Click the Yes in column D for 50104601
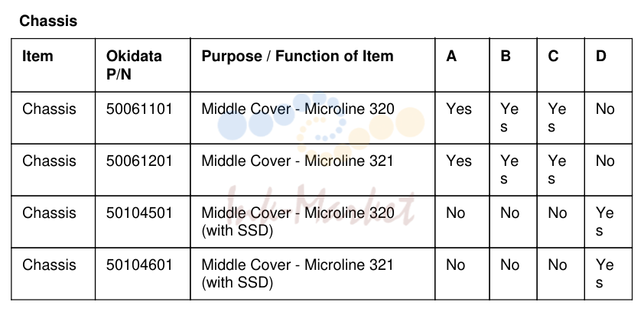Screen dimensions: 644x315 coord(605,274)
